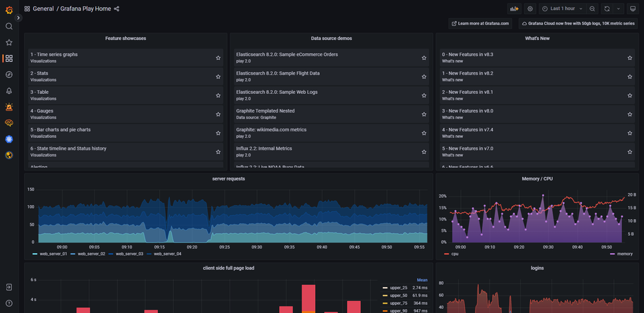Star the 1 - Time series graphs dashboard
Screen dimensions: 644x313
pyautogui.click(x=218, y=58)
